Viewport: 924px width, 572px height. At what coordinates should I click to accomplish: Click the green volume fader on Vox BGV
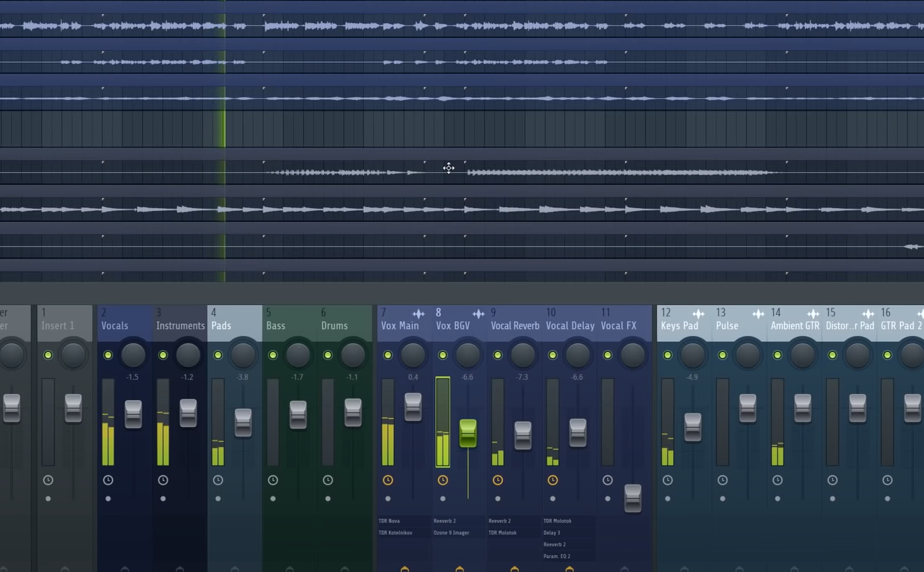click(468, 434)
